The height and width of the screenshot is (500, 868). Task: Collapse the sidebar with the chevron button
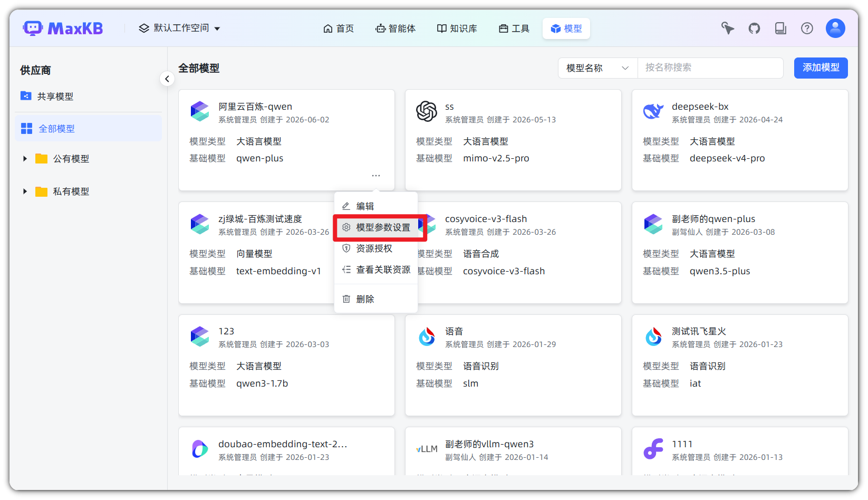[167, 79]
